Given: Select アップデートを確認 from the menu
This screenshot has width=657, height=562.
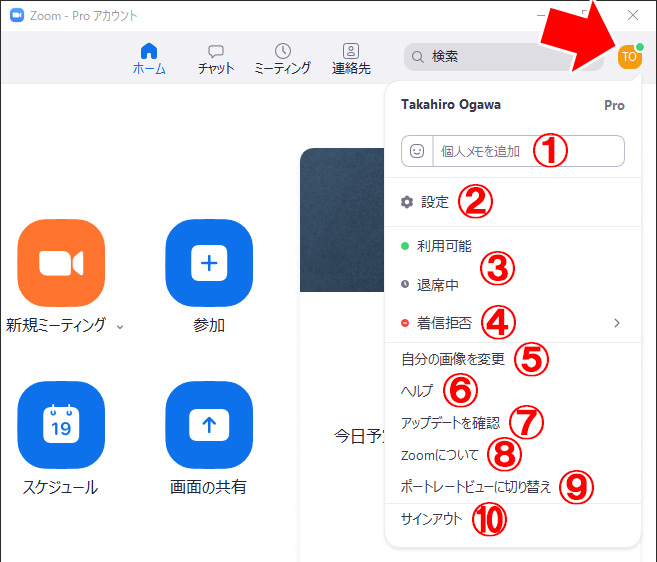Looking at the screenshot, I should tap(449, 423).
